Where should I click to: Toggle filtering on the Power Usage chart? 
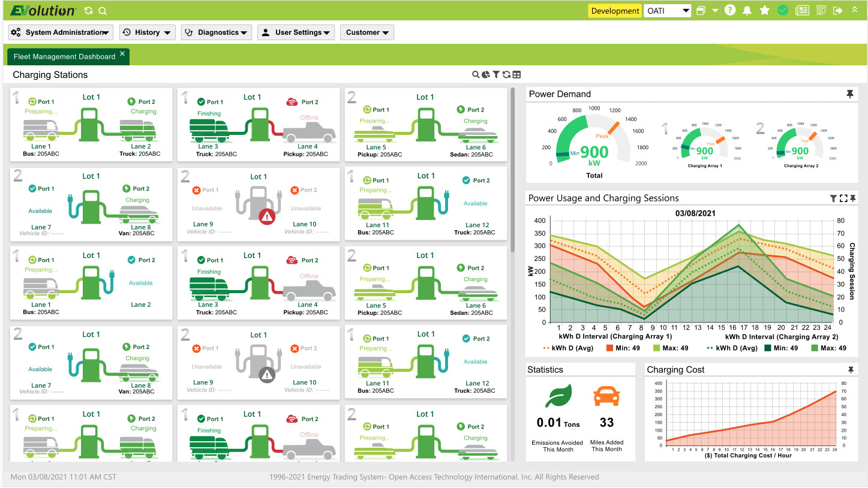(x=833, y=198)
